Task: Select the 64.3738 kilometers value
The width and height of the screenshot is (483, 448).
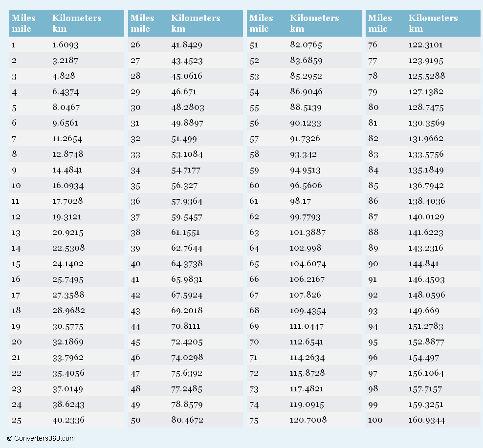Action: pos(187,264)
